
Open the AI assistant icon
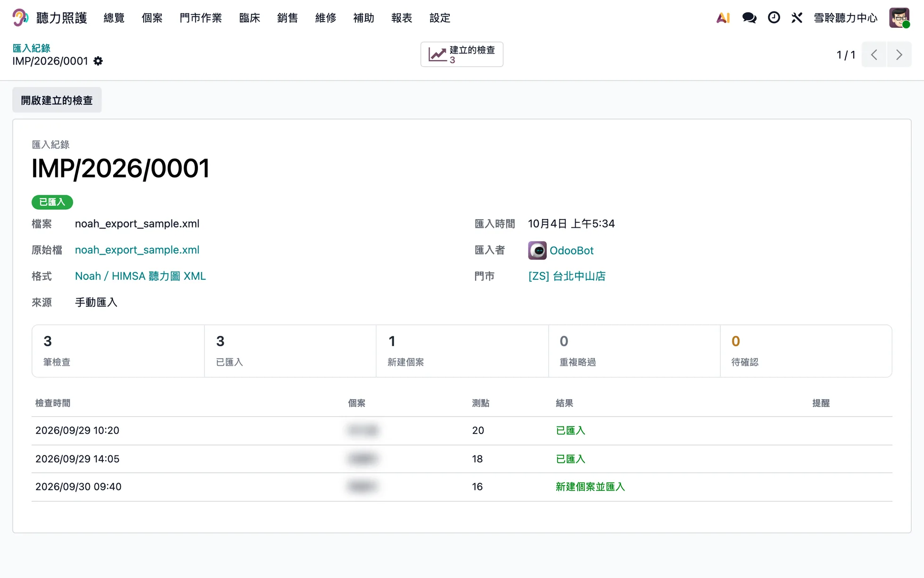[723, 18]
